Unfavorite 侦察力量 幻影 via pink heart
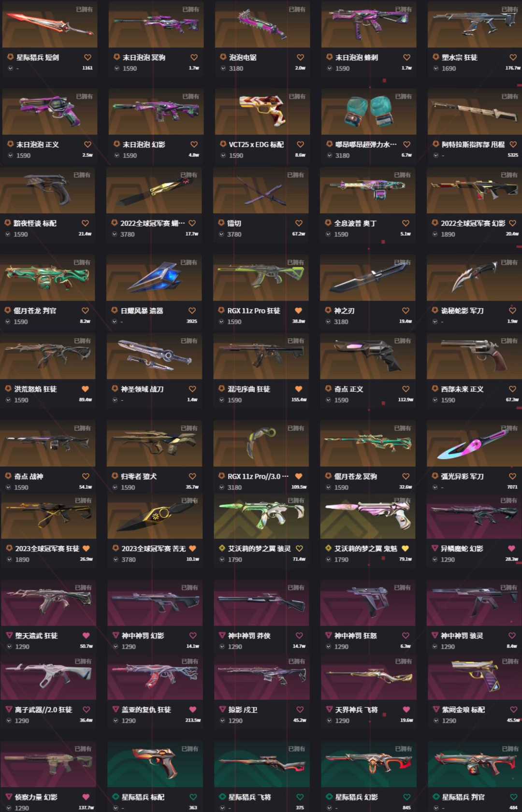522x812 pixels. (x=86, y=797)
